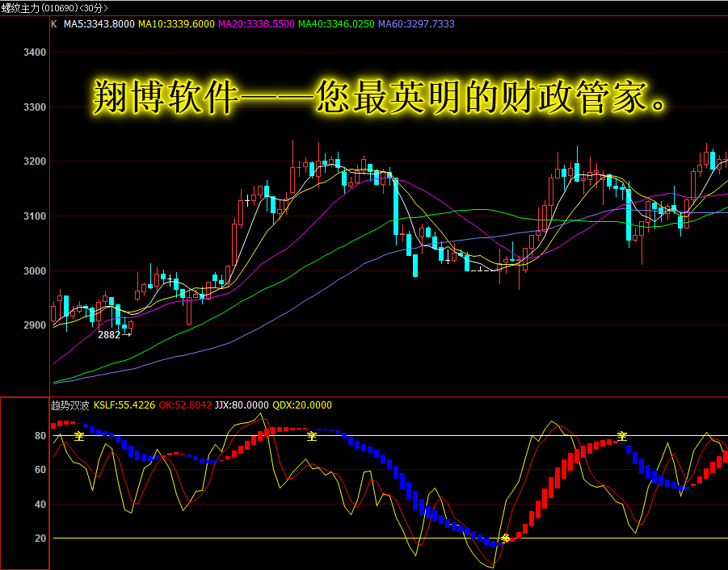The height and width of the screenshot is (570, 728).
Task: Click the 60 level on indicator axis
Action: click(40, 470)
